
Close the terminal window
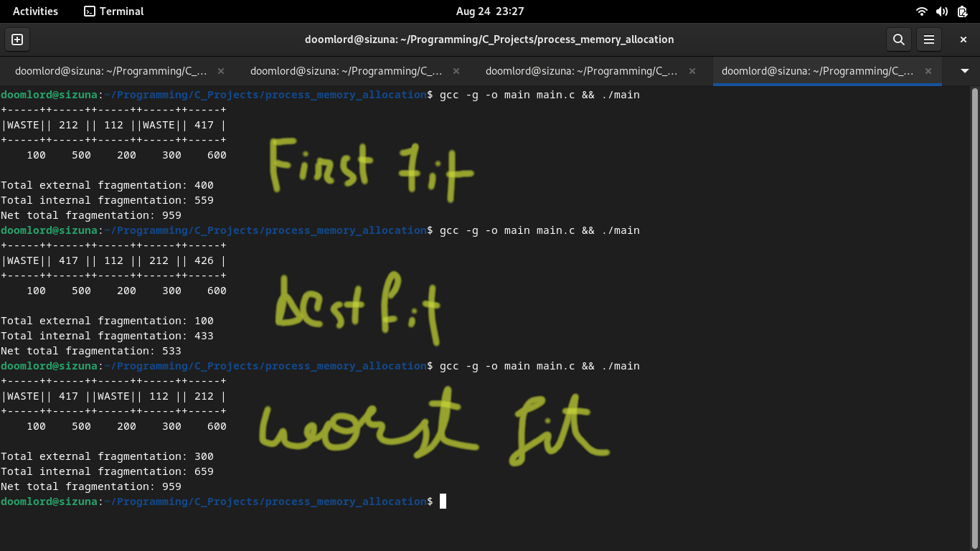tap(963, 39)
